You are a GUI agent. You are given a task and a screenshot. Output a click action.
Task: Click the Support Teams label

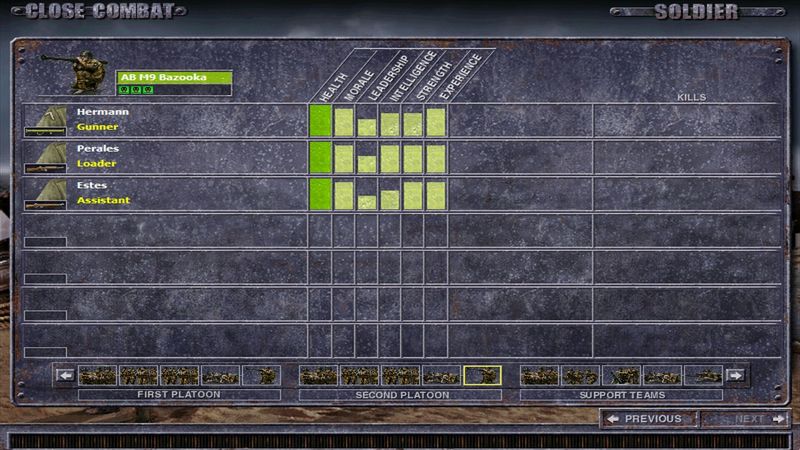point(621,395)
